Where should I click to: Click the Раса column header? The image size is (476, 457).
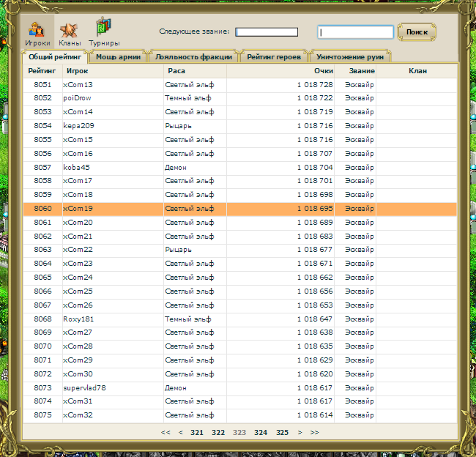pyautogui.click(x=176, y=71)
